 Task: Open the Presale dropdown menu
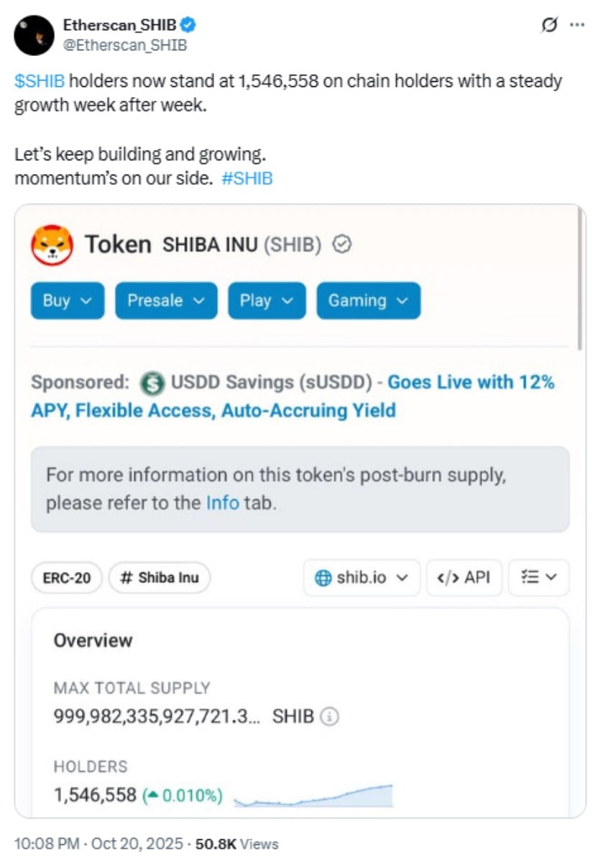166,300
